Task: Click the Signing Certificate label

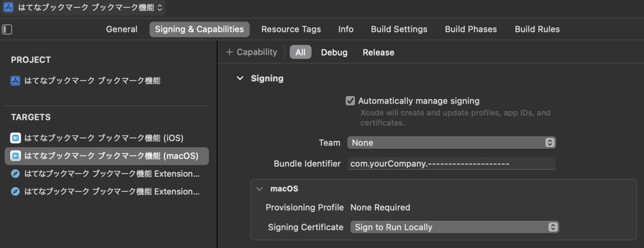Action: [305, 227]
